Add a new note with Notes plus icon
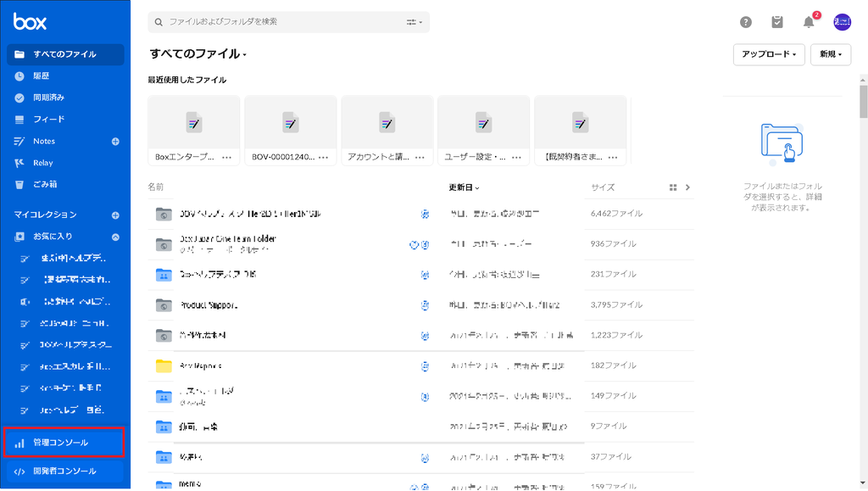The image size is (868, 491). (x=115, y=141)
